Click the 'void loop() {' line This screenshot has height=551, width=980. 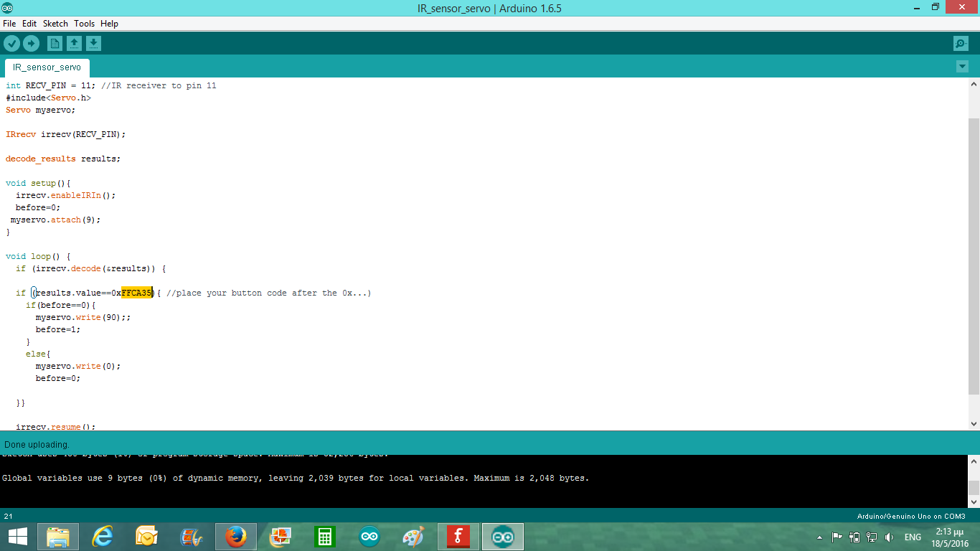(x=38, y=256)
